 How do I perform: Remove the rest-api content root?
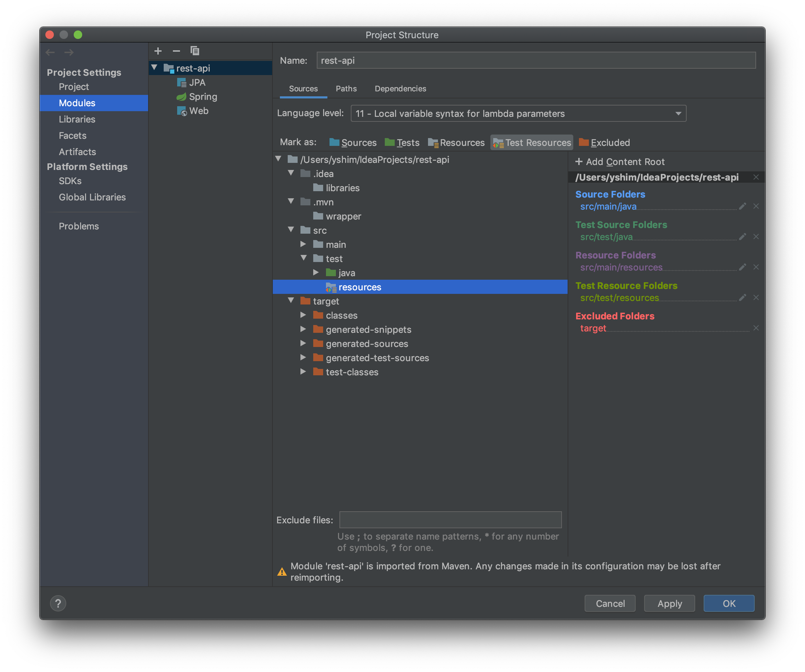pos(756,177)
